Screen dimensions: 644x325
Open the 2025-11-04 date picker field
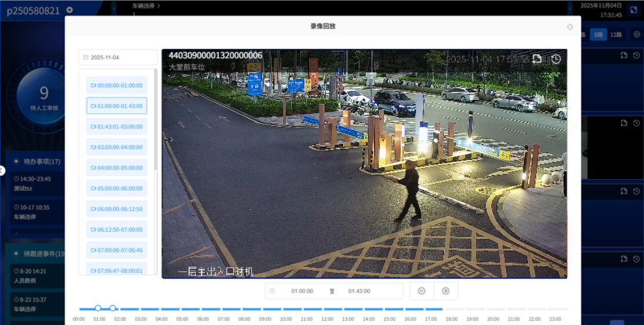click(x=118, y=57)
